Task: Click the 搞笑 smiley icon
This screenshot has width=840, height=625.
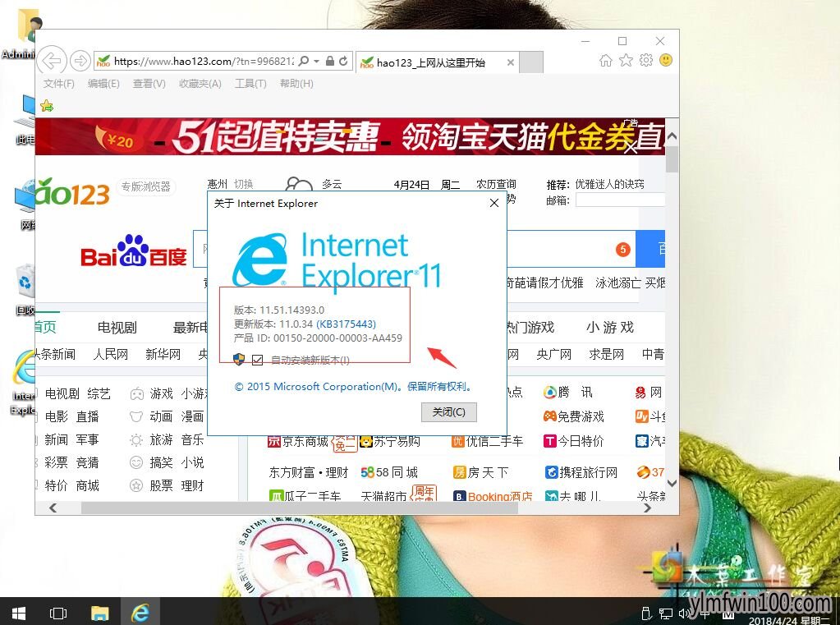Action: [136, 462]
